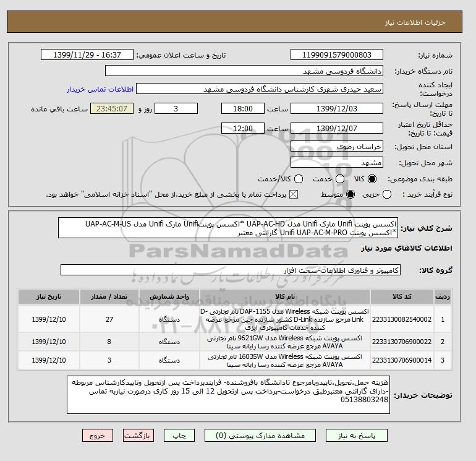Click the 9621GW AVAYA product name cell
The height and width of the screenshot is (461, 476).
coord(285,342)
